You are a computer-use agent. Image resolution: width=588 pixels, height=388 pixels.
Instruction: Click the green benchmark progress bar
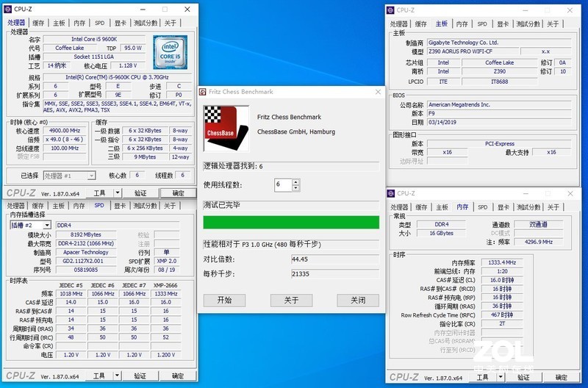[x=291, y=223]
